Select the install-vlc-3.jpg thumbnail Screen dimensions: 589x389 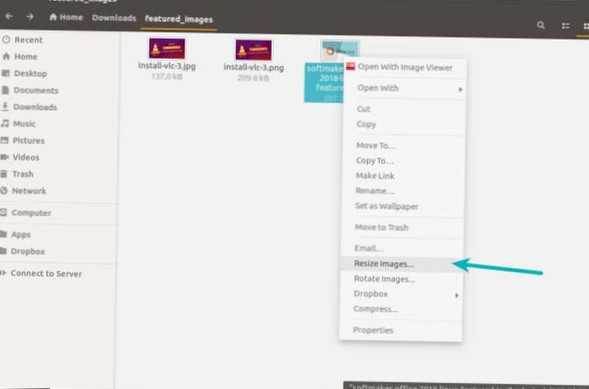[x=167, y=48]
